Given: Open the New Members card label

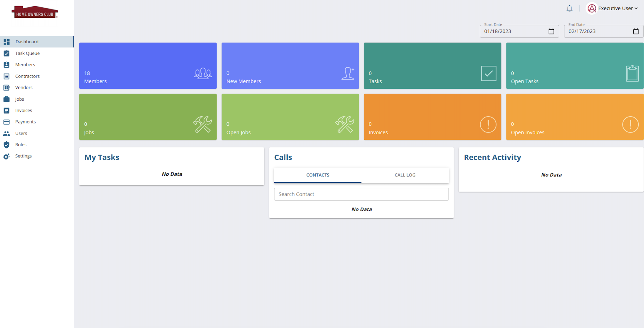Looking at the screenshot, I should 243,81.
